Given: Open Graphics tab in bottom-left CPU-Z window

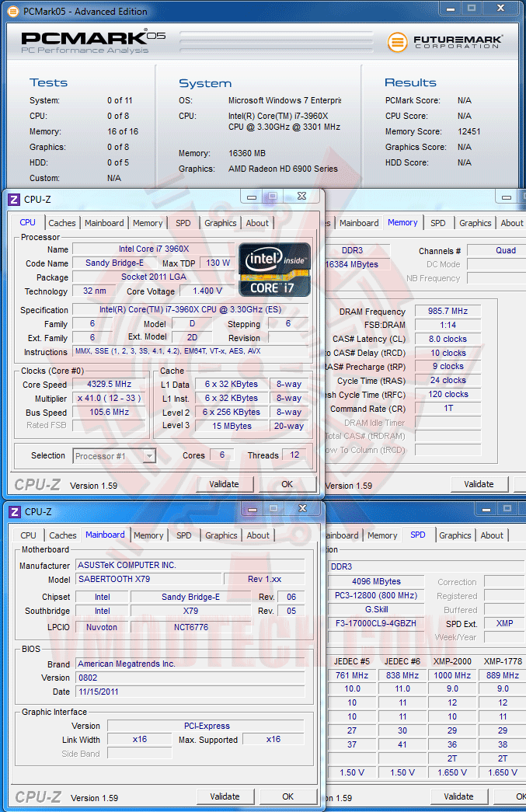Looking at the screenshot, I should (221, 535).
